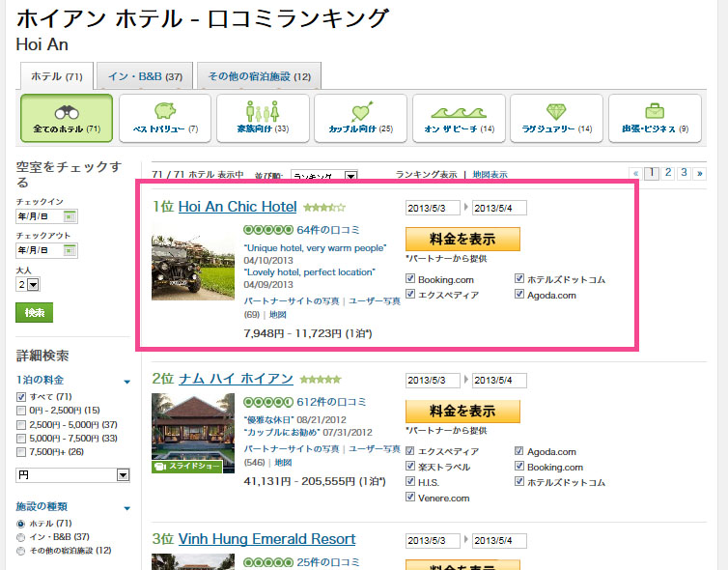Open the その他の宿泊施設 (12) tab
This screenshot has height=570, width=728.
[x=258, y=76]
